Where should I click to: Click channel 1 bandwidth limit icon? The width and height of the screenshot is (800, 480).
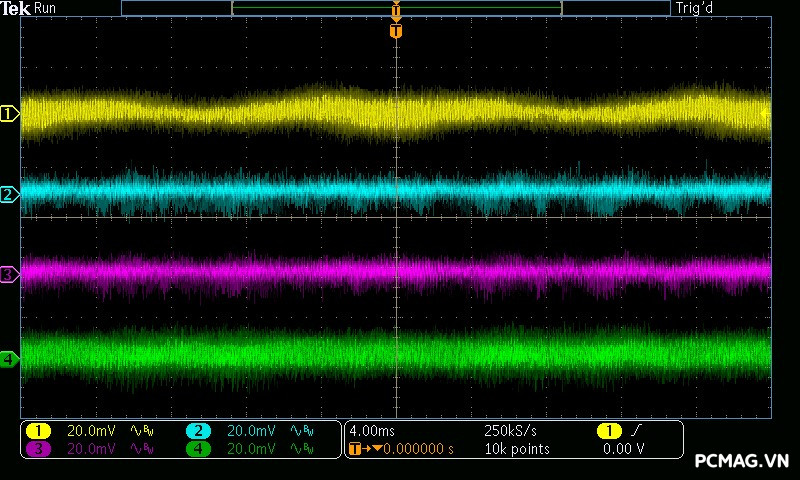[x=141, y=430]
